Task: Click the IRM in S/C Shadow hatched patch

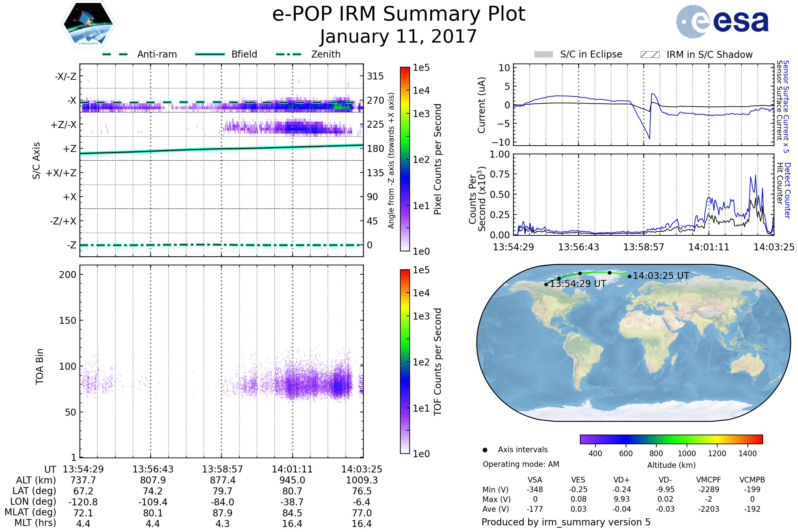Action: pos(650,55)
